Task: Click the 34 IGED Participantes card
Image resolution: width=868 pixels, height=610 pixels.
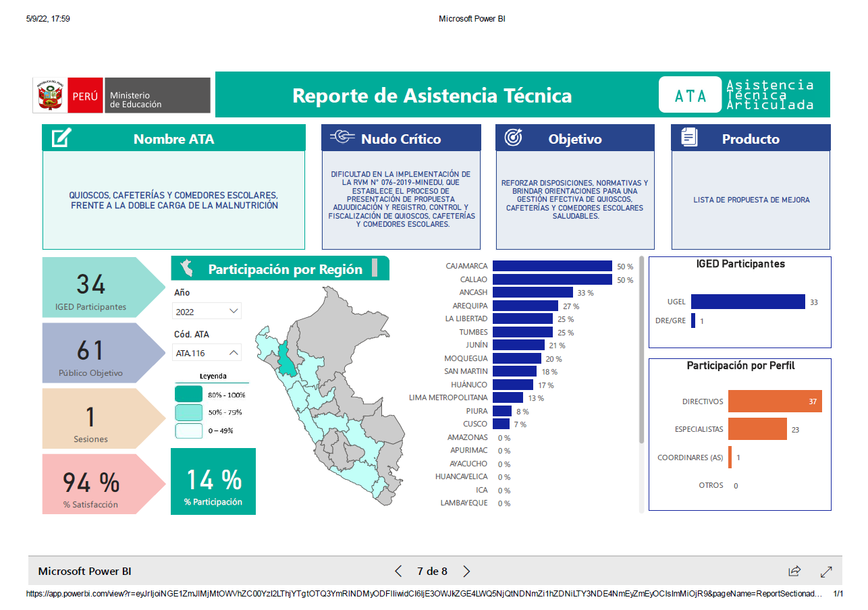Action: [x=103, y=287]
